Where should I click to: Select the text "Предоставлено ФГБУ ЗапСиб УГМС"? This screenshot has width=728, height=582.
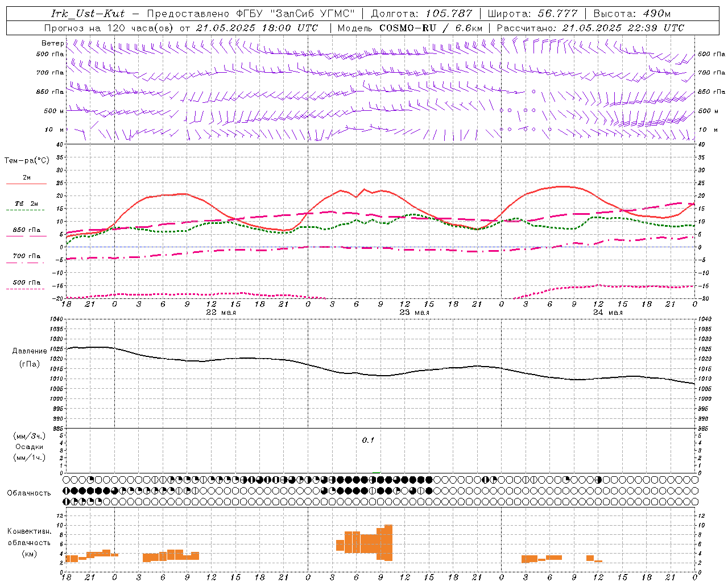[x=251, y=14]
